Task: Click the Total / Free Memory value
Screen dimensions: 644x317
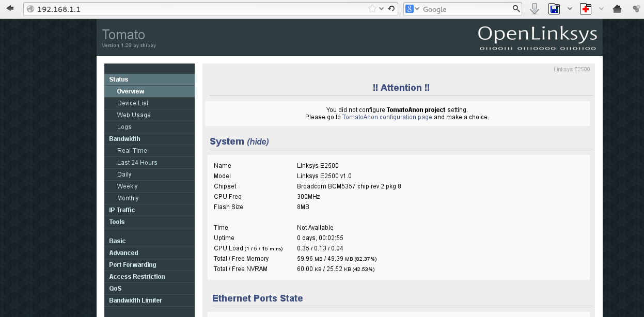Action: tap(337, 259)
